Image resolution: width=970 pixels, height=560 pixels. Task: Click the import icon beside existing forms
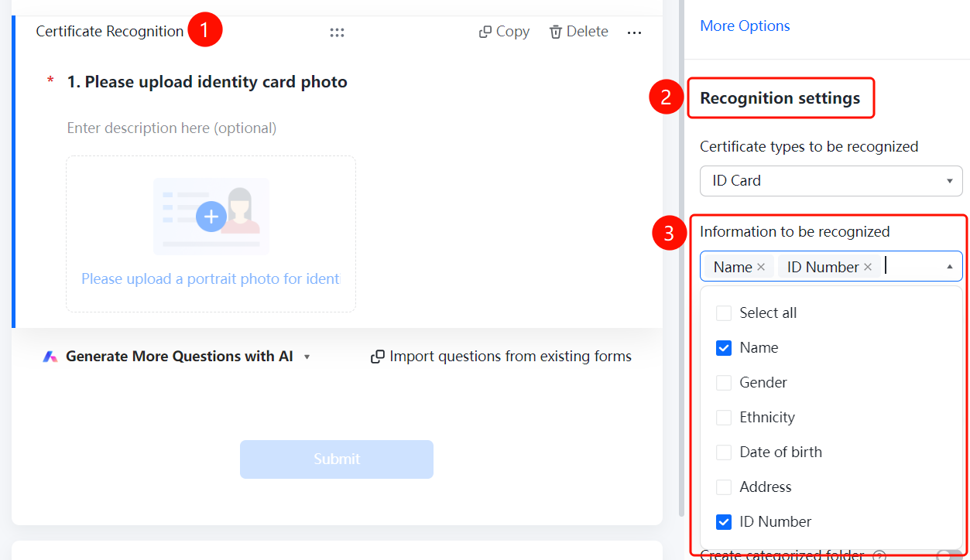[378, 357]
